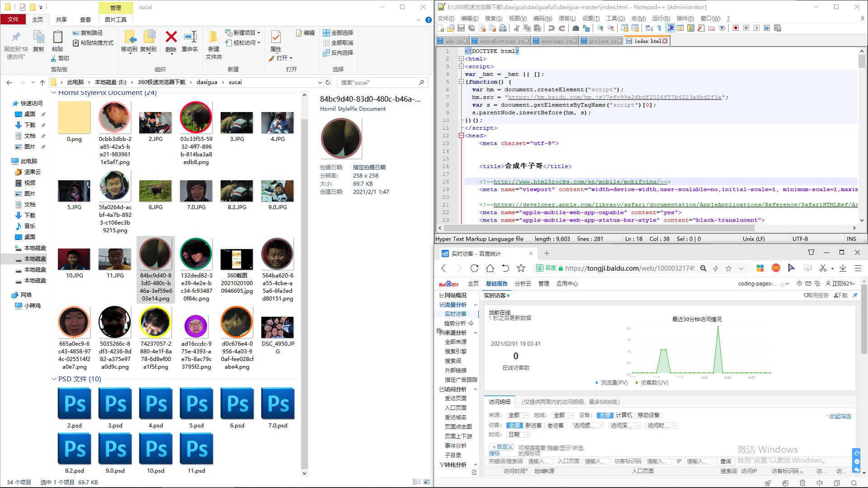Collapse the 流量分析 sidebar section
Image resolution: width=868 pixels, height=488 pixels.
pyautogui.click(x=475, y=305)
